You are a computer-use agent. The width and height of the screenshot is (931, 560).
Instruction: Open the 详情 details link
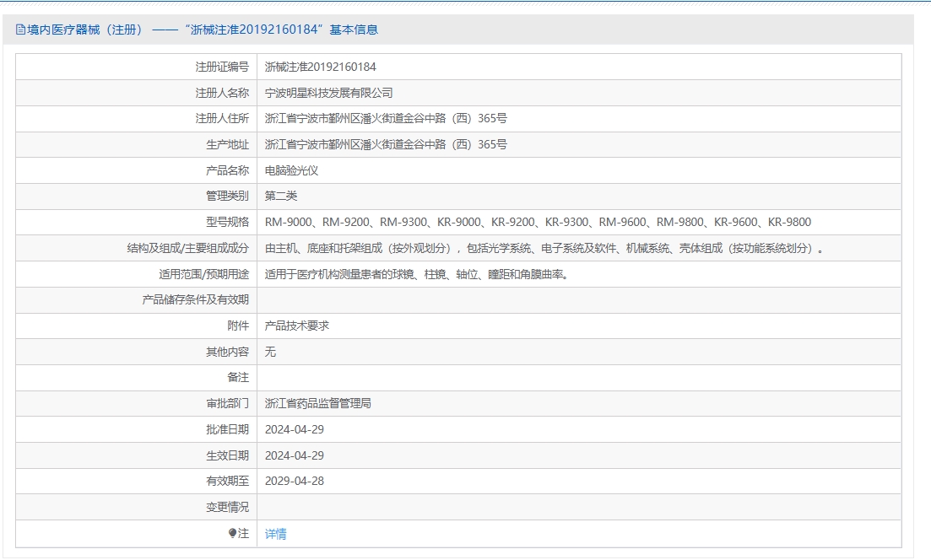tap(275, 534)
